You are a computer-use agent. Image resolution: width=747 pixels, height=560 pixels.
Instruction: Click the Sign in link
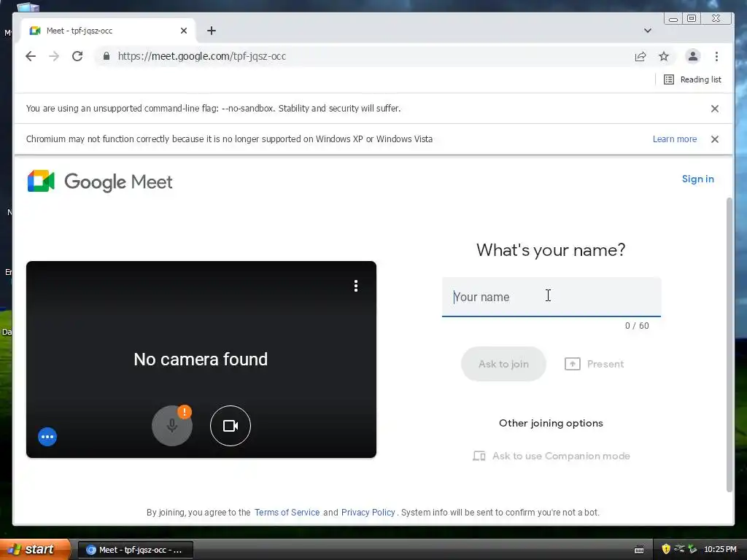point(698,179)
